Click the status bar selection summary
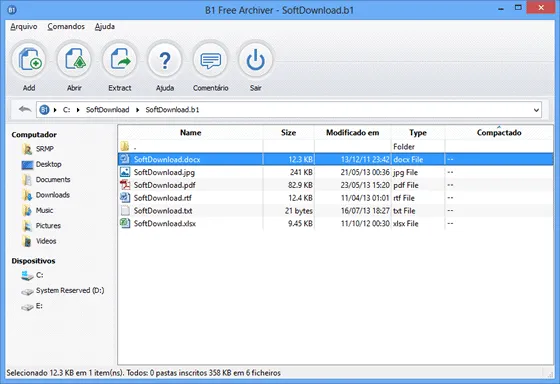The image size is (560, 384). point(144,373)
